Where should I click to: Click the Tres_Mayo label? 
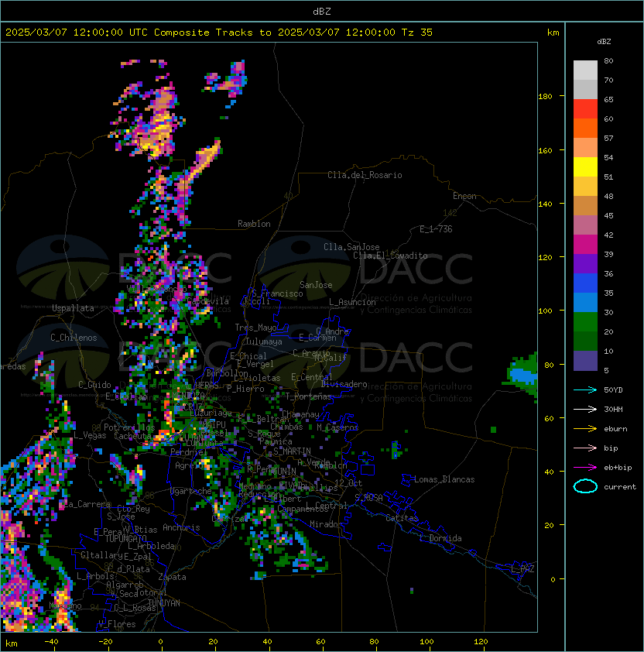click(x=255, y=328)
